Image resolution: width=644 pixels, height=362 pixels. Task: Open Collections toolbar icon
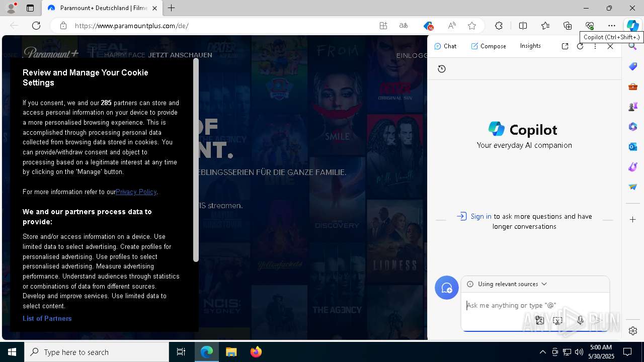(568, 26)
